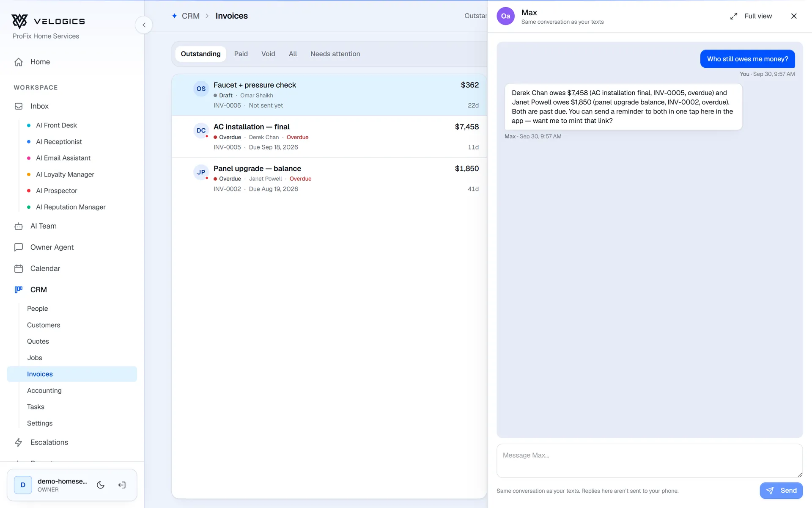Open Customers under CRM

[44, 325]
